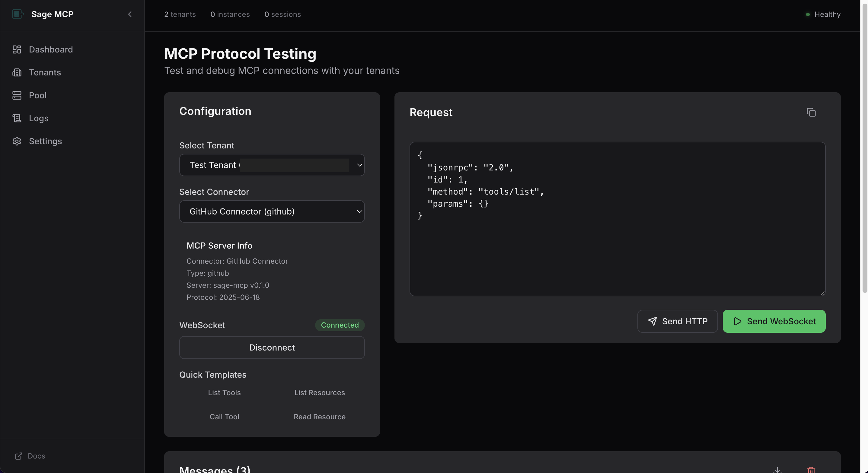Click the Tenants building icon
The width and height of the screenshot is (868, 473).
pyautogui.click(x=17, y=72)
